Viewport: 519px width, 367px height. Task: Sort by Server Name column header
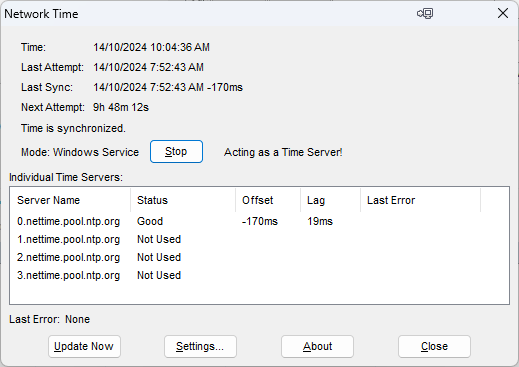pos(70,200)
